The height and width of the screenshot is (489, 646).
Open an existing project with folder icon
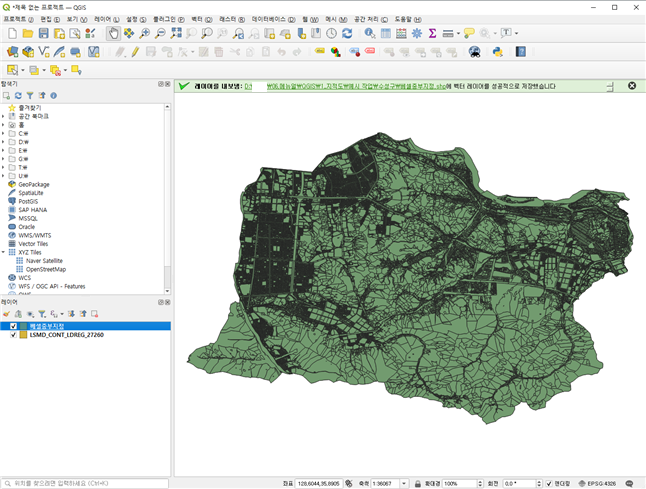[x=28, y=33]
